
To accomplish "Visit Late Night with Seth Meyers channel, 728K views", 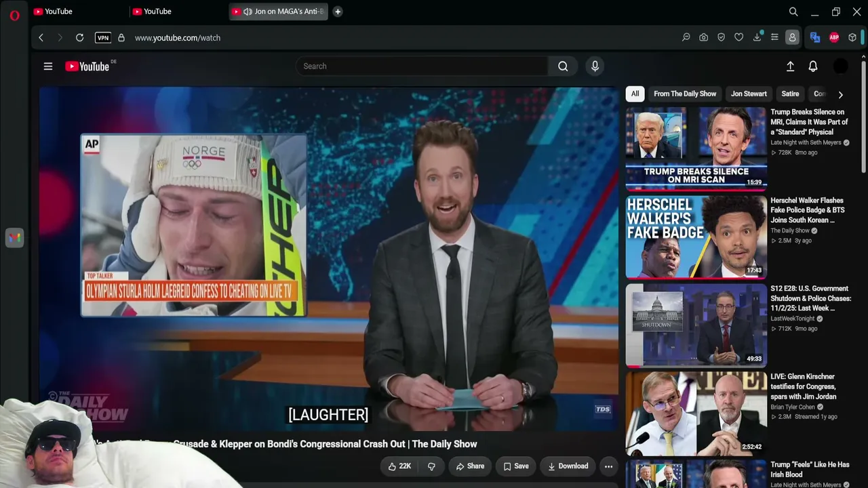I will point(806,143).
